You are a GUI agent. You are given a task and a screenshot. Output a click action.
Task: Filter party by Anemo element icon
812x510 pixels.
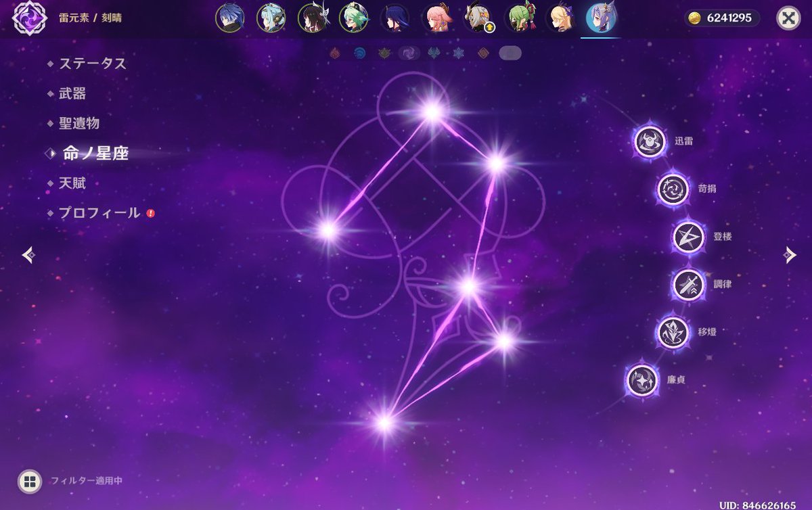(x=434, y=53)
